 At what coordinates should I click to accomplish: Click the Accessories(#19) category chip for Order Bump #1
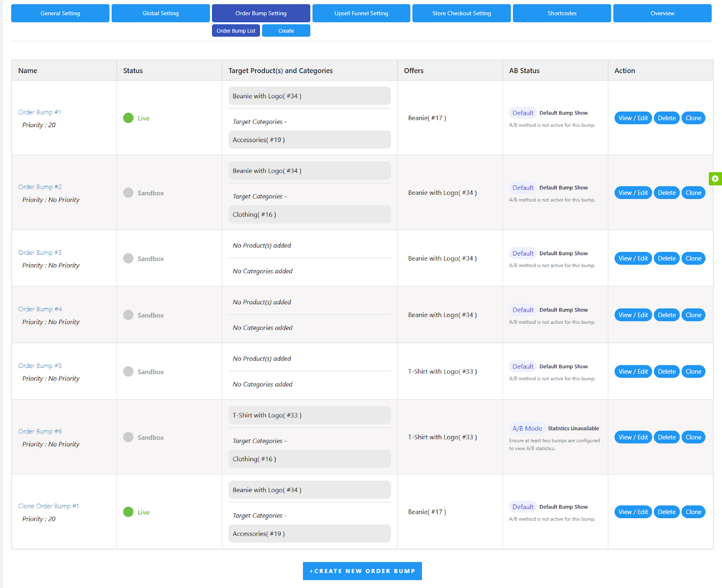point(310,140)
